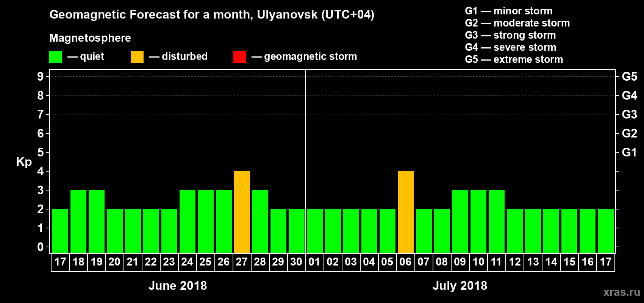Image resolution: width=644 pixels, height=303 pixels.
Task: Click date label 09 on the axis
Action: click(x=460, y=262)
